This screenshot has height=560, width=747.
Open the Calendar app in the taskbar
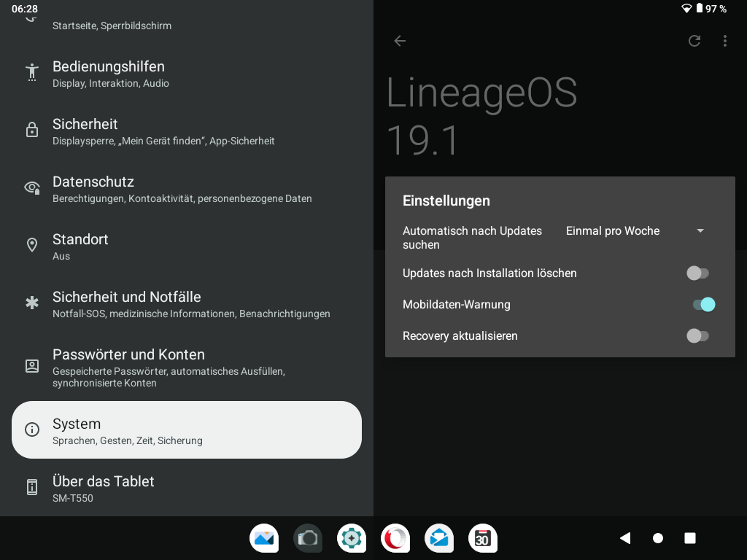[x=482, y=538]
